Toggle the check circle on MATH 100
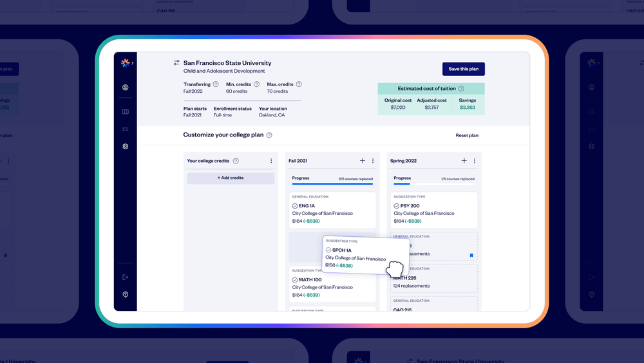Viewport: 644px width, 363px height. point(295,280)
